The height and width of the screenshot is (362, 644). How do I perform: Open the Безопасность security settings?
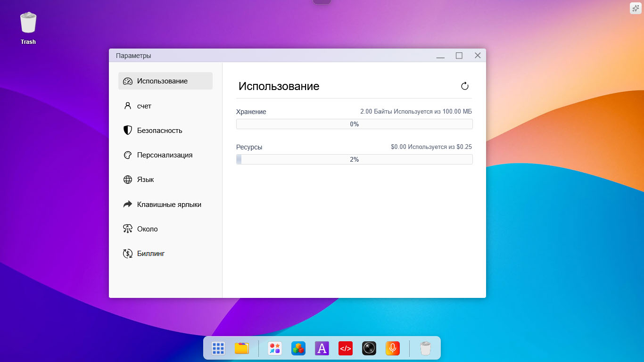point(165,131)
